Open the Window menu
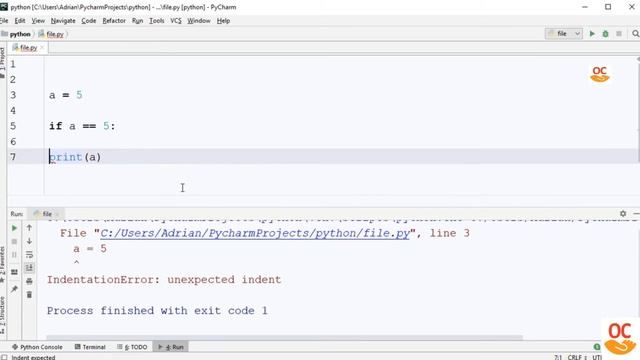This screenshot has width=640, height=360. [199, 20]
